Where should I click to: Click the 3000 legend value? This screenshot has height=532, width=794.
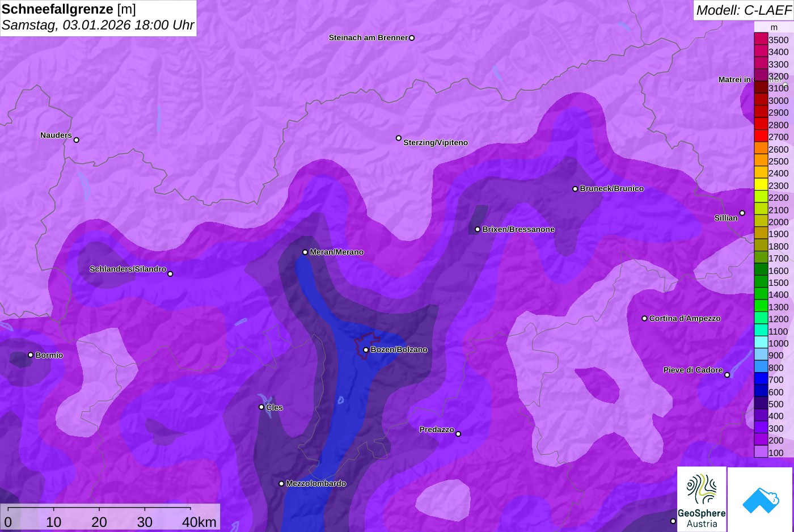click(x=778, y=100)
